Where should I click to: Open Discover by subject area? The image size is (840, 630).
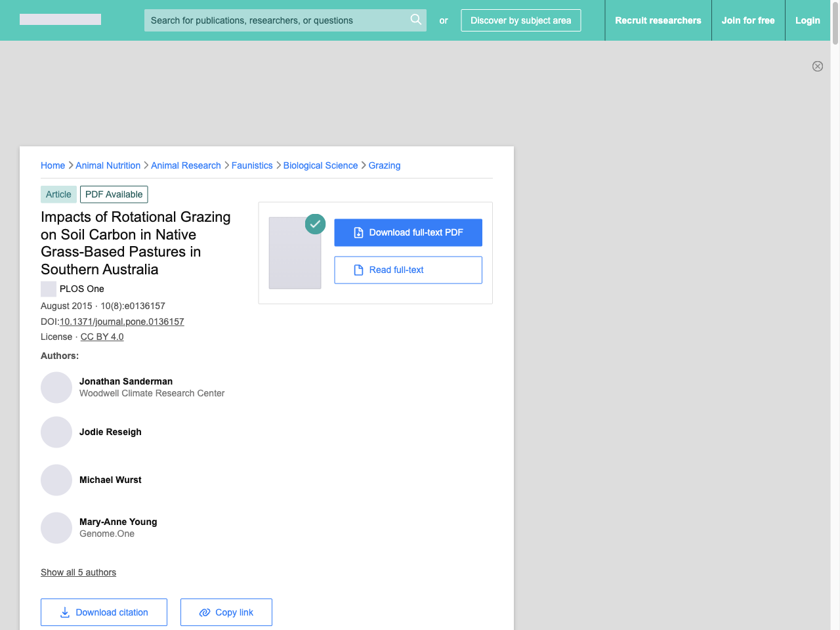(x=520, y=20)
